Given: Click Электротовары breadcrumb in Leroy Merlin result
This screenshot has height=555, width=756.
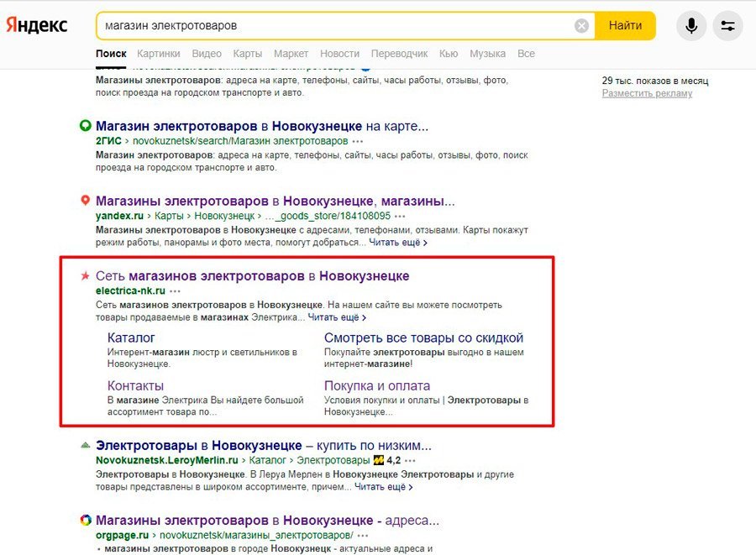Looking at the screenshot, I should (x=333, y=461).
